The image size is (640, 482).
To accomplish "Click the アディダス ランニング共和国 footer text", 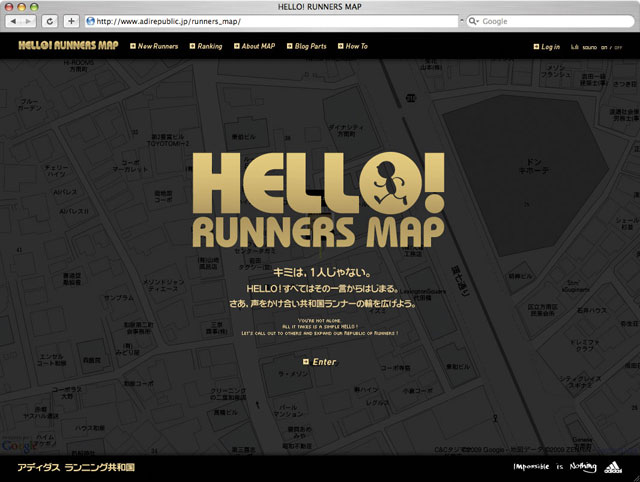I will [x=76, y=467].
